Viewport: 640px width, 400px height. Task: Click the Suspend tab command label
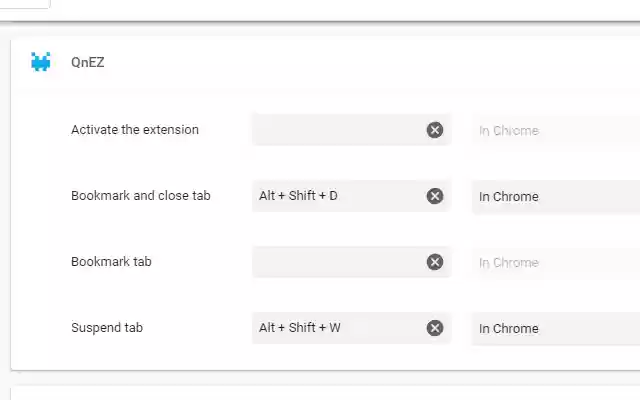point(107,328)
